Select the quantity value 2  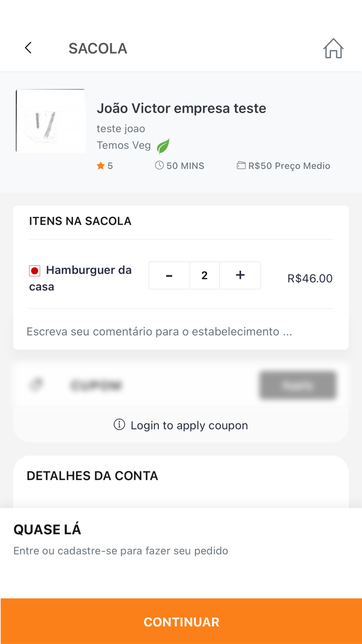pos(205,275)
